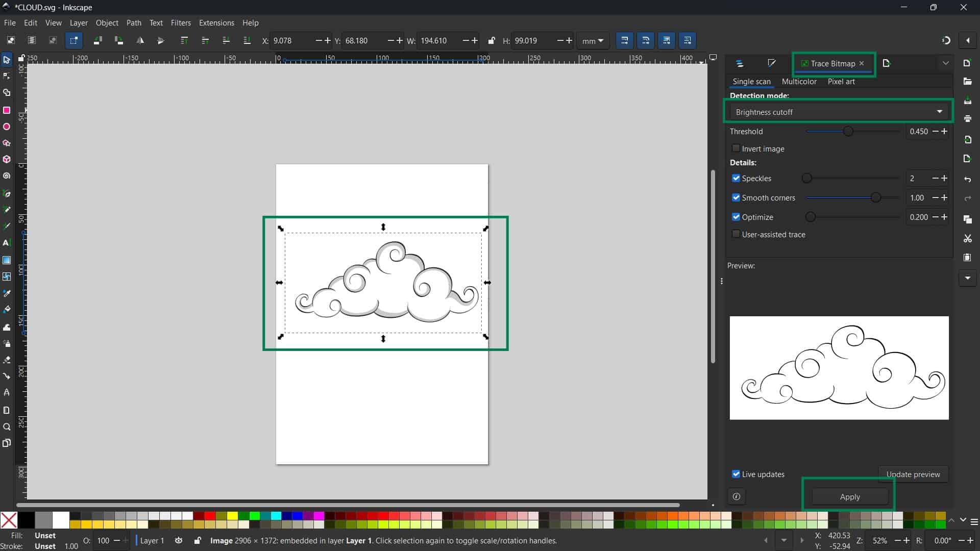This screenshot has width=980, height=551.
Task: Open the mm units dropdown
Action: (x=593, y=41)
